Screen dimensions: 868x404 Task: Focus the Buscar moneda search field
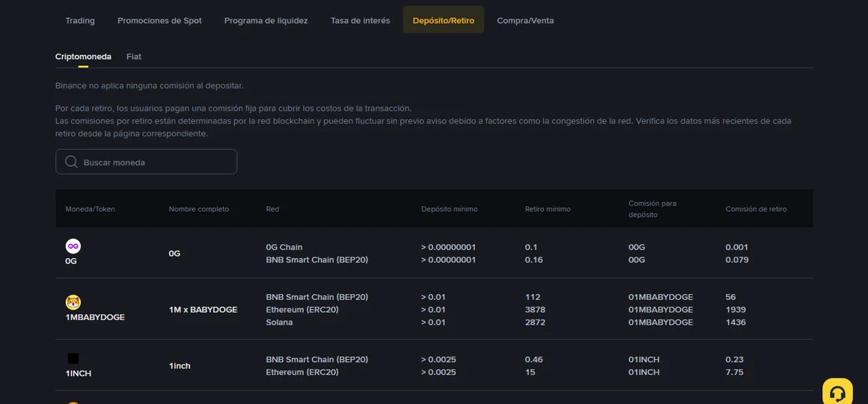(x=146, y=162)
